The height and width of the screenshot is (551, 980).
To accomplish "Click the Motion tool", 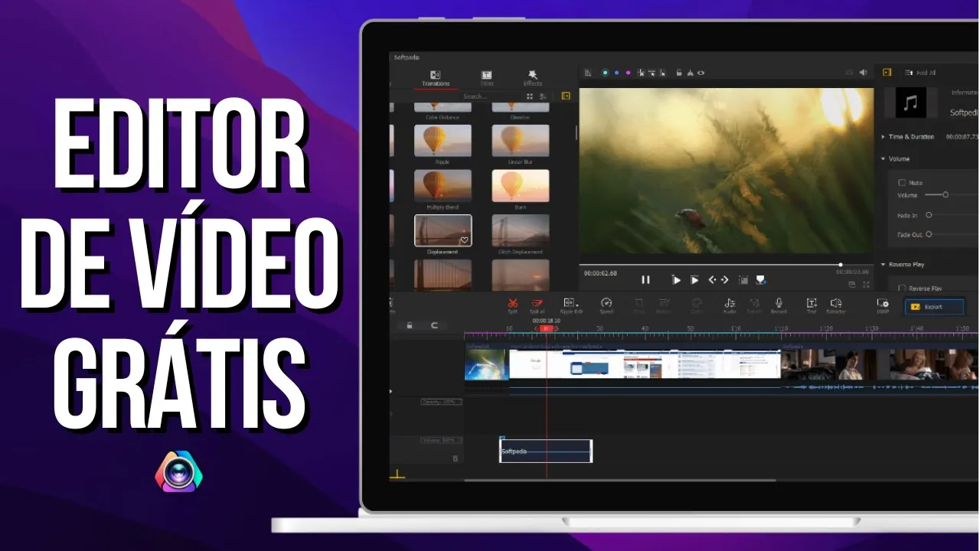I will [664, 305].
